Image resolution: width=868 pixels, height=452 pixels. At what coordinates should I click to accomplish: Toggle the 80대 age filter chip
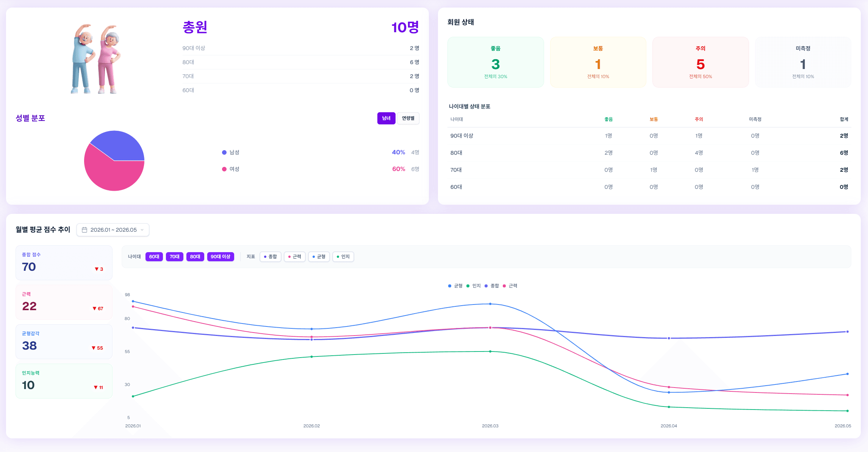click(195, 257)
